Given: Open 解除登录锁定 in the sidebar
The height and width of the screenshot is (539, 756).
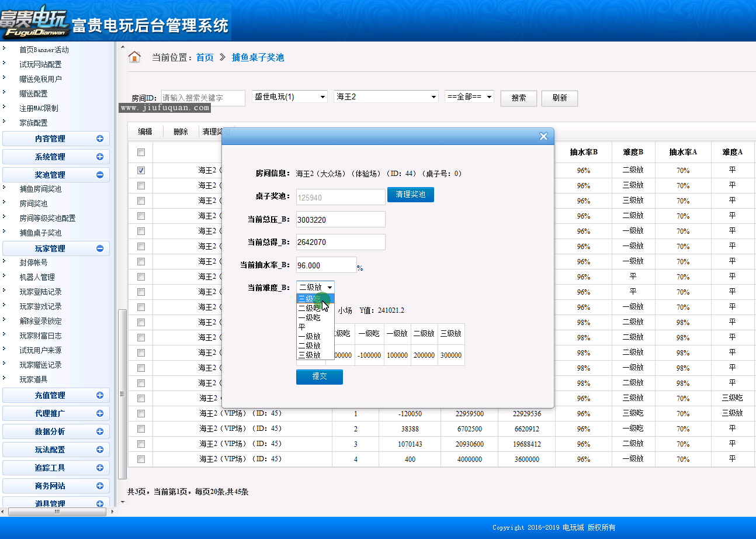Looking at the screenshot, I should (40, 321).
